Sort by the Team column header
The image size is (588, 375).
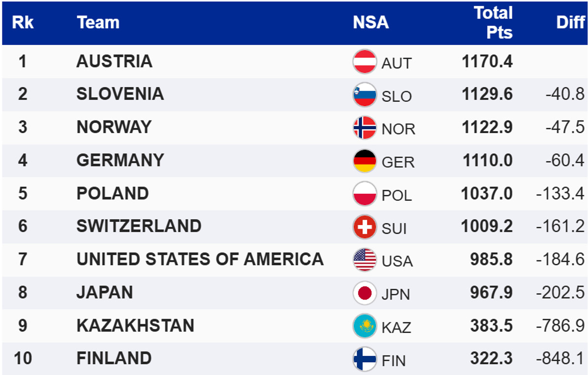tap(98, 23)
